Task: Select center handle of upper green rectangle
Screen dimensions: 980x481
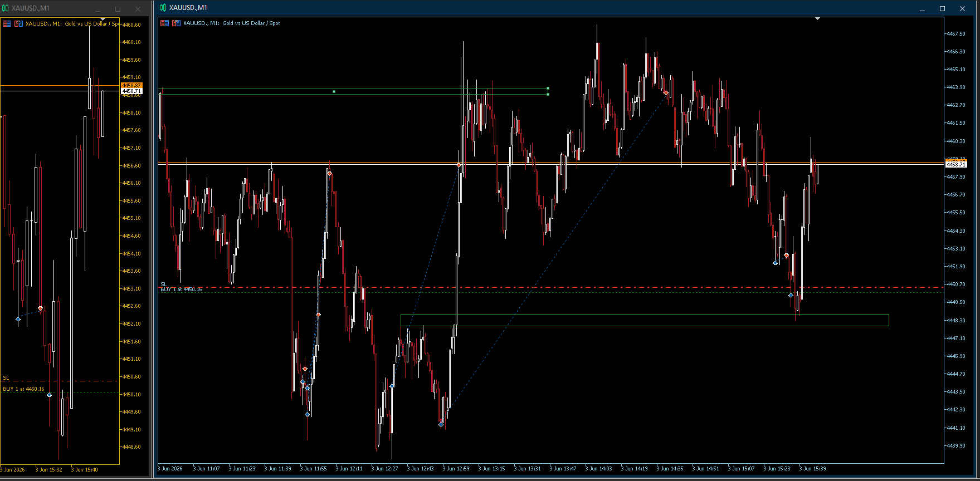Action: [x=334, y=91]
